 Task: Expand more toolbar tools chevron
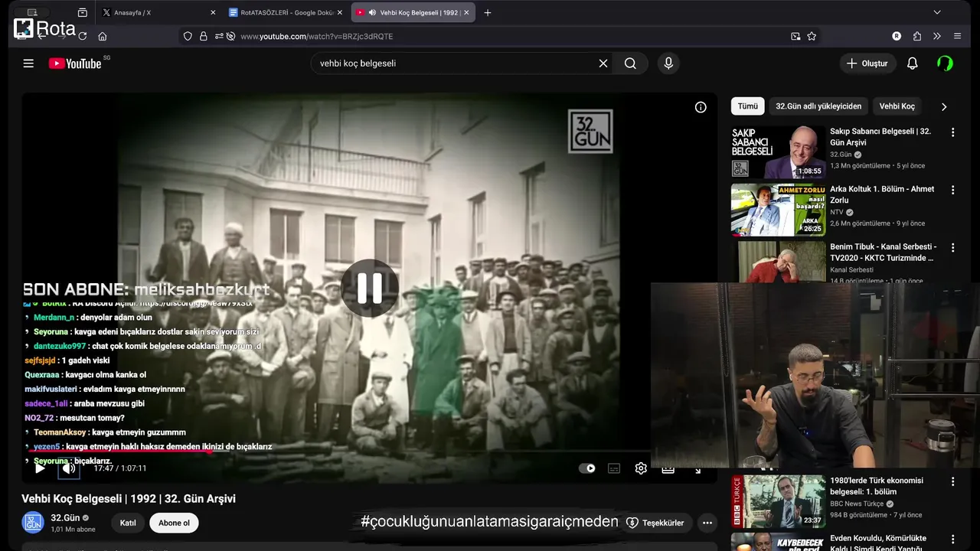tap(936, 36)
